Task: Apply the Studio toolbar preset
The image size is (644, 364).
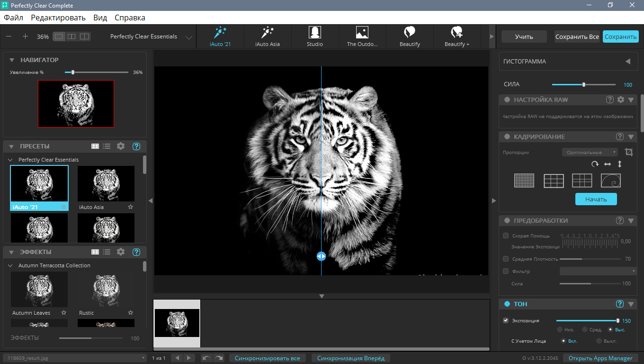Action: click(x=315, y=36)
